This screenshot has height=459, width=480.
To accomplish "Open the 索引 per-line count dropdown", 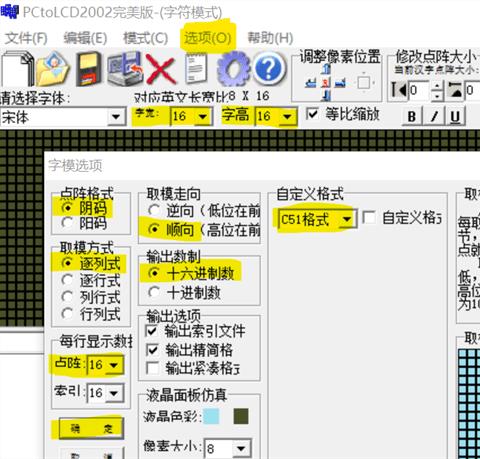I will coord(114,393).
